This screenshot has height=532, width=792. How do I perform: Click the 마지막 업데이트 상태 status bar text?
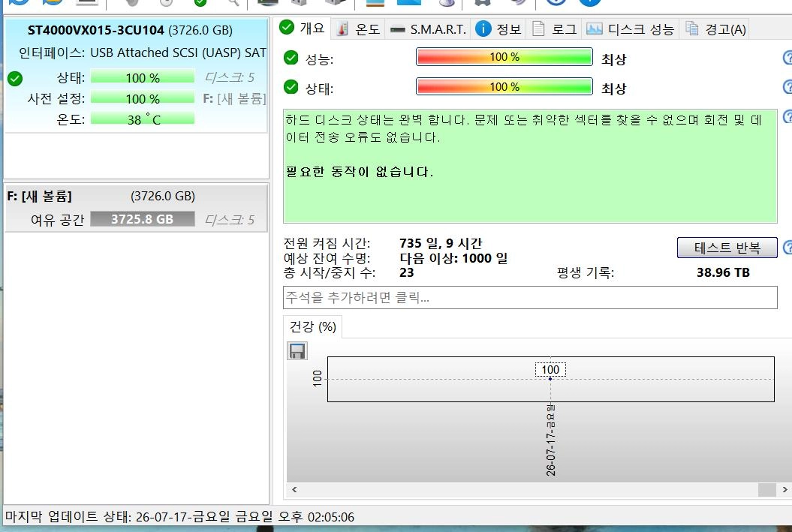[179, 517]
